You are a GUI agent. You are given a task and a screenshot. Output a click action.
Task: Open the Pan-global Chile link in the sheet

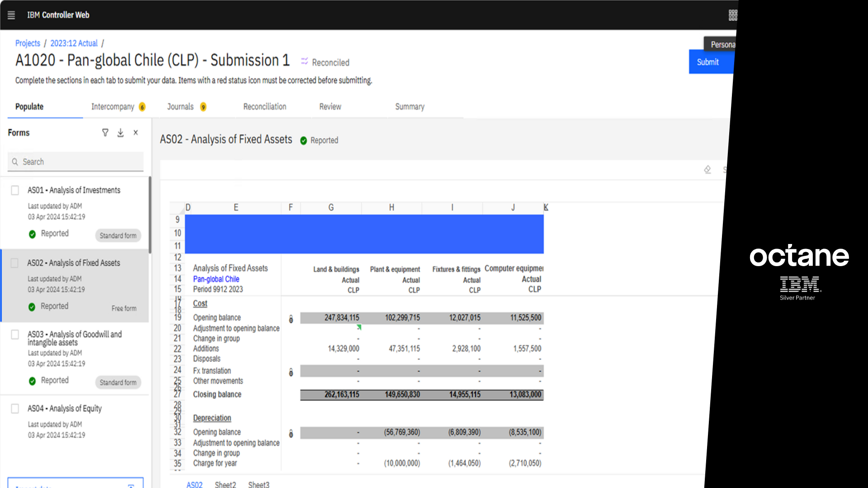pyautogui.click(x=216, y=279)
